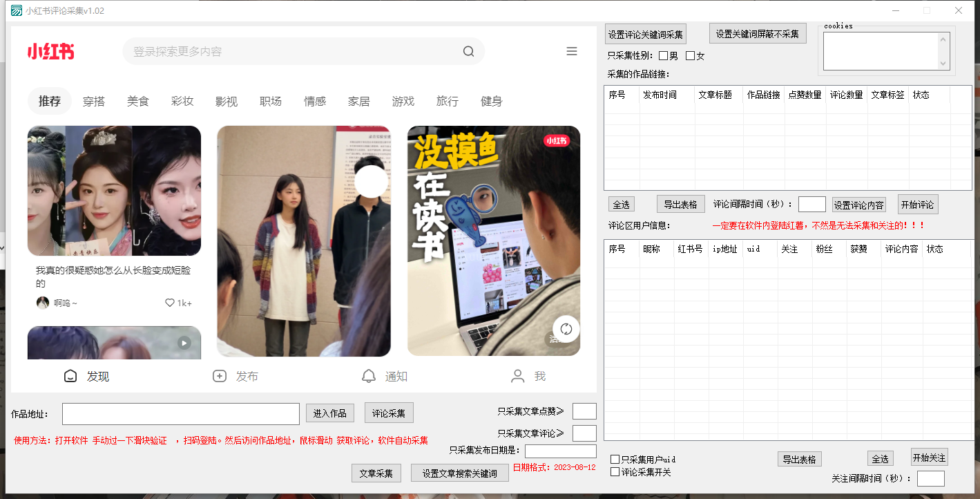Open the 我 profile icon
980x499 pixels.
pos(517,376)
